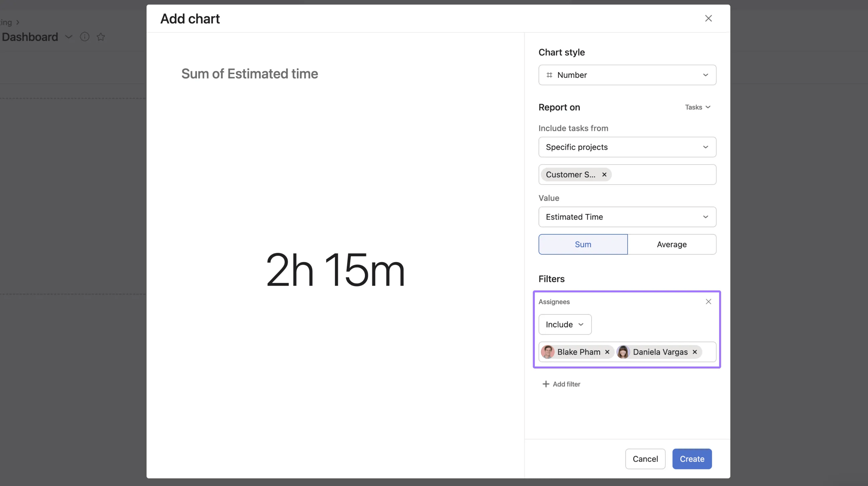Image resolution: width=868 pixels, height=486 pixels.
Task: Remove the Customer S... project chip
Action: point(604,175)
